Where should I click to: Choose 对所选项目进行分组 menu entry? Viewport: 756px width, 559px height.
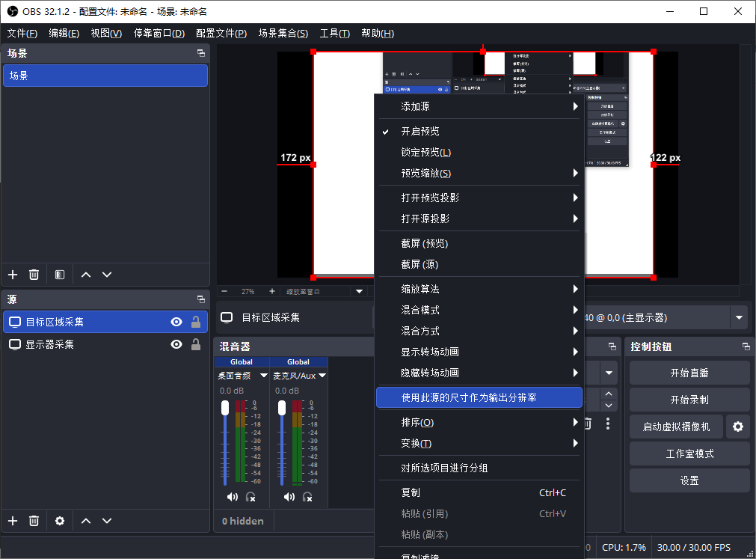479,468
